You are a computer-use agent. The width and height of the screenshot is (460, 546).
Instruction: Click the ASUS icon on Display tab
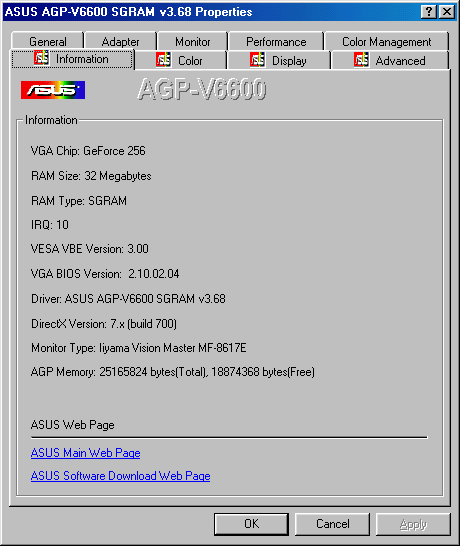coord(257,60)
